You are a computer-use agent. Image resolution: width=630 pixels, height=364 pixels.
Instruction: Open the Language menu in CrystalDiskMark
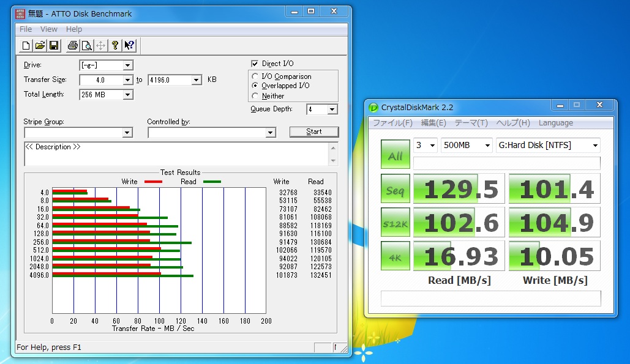click(x=555, y=123)
